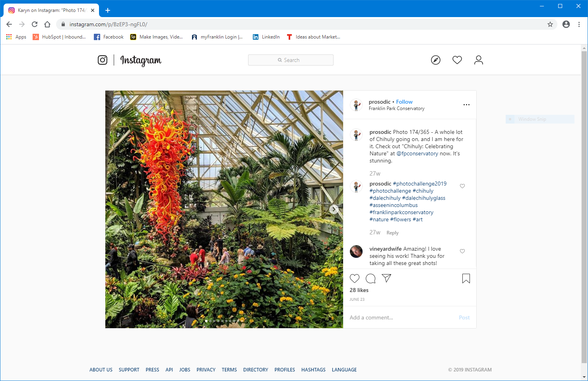The width and height of the screenshot is (588, 381).
Task: Like the hashtags comment by prosodic
Action: [x=462, y=186]
